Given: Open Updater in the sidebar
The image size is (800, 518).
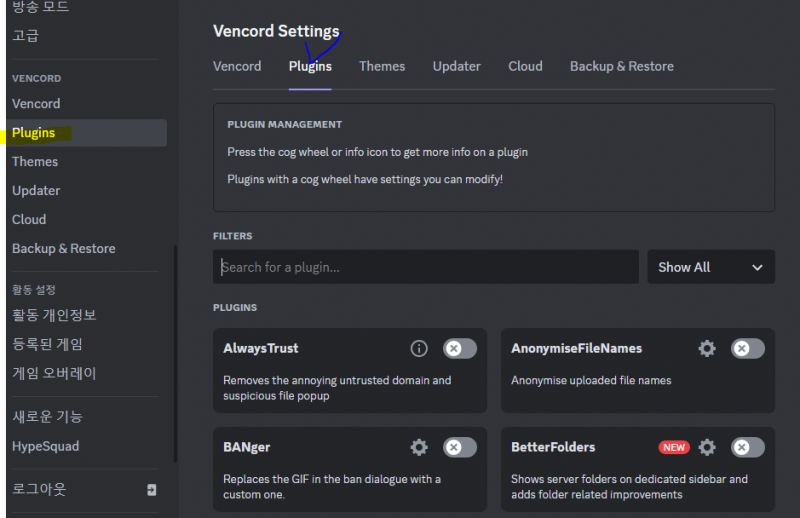Looking at the screenshot, I should point(36,191).
